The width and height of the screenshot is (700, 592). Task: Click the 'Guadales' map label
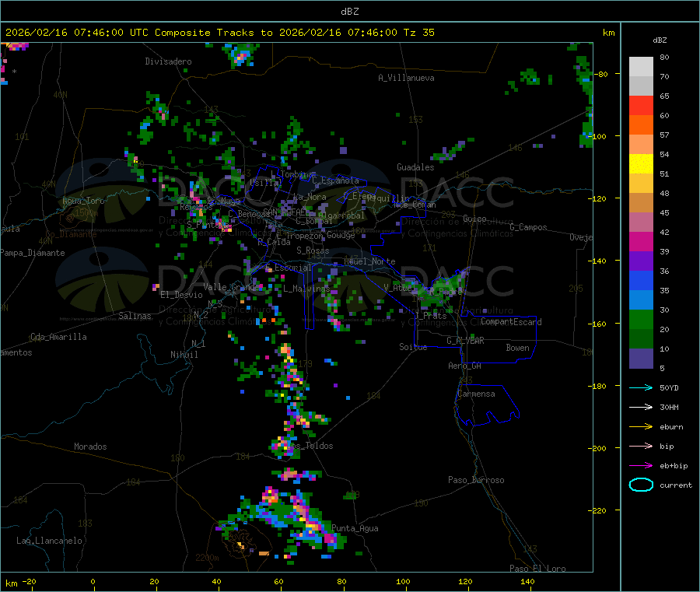[415, 167]
